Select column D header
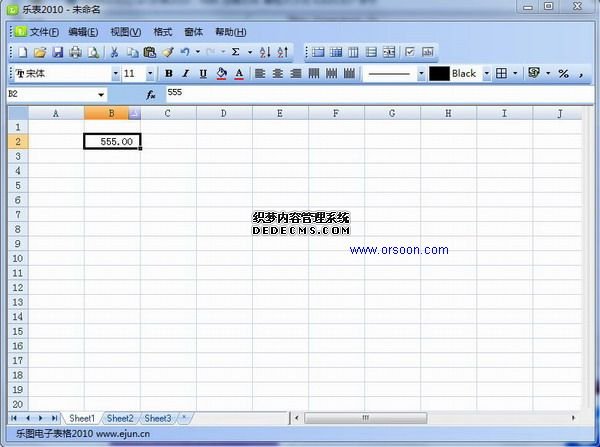The height and width of the screenshot is (447, 600). pyautogui.click(x=224, y=113)
